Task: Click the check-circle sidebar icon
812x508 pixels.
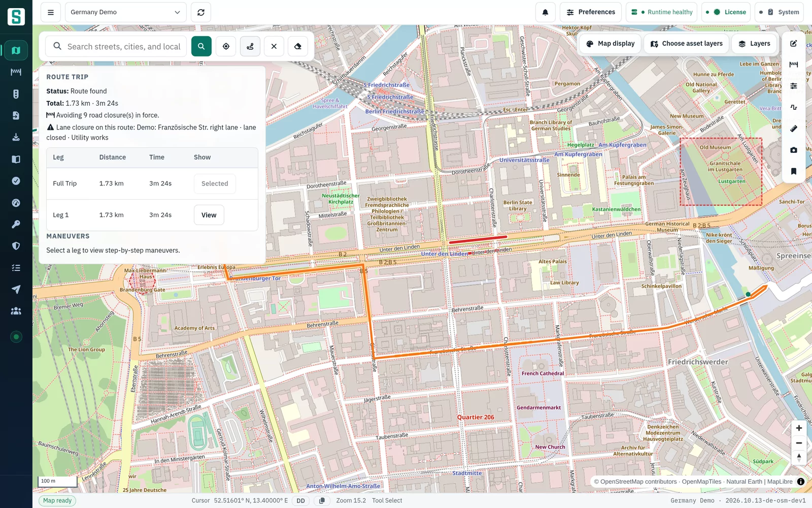Action: pos(16,181)
